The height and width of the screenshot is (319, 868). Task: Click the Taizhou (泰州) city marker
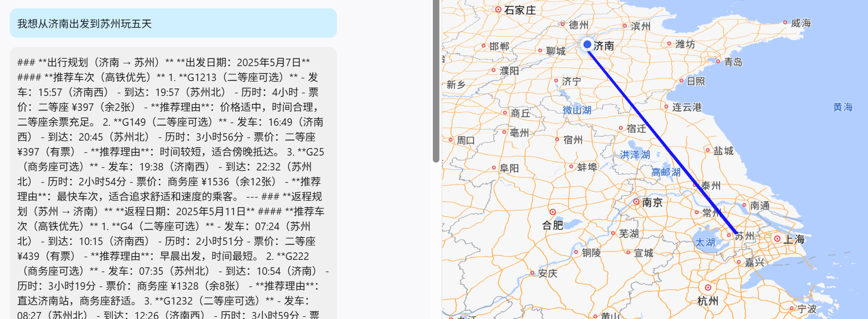pos(695,185)
